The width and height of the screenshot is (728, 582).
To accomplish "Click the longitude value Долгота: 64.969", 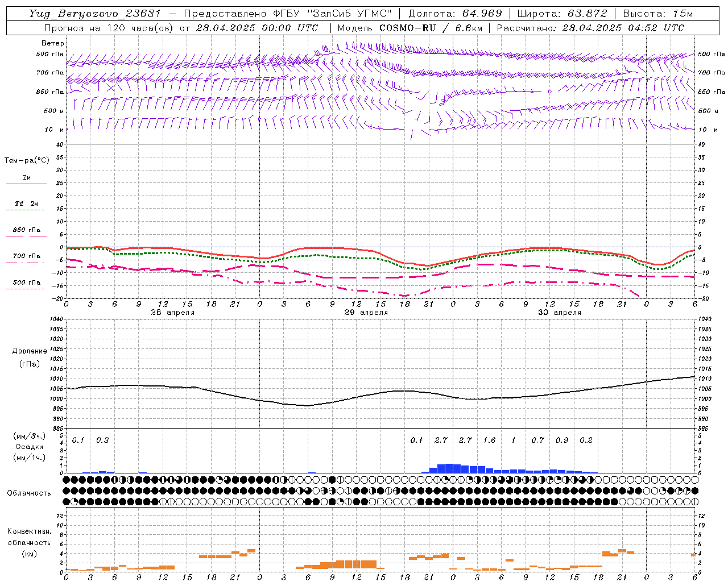I will click(455, 14).
